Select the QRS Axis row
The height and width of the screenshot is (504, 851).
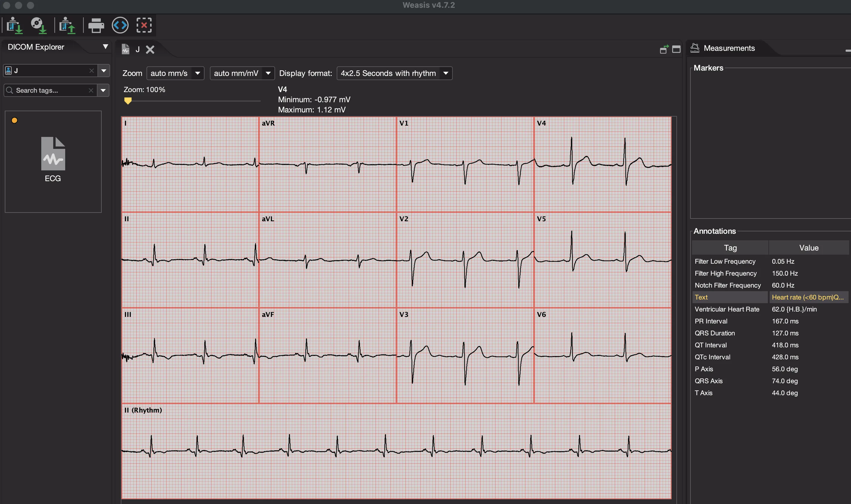(x=771, y=381)
